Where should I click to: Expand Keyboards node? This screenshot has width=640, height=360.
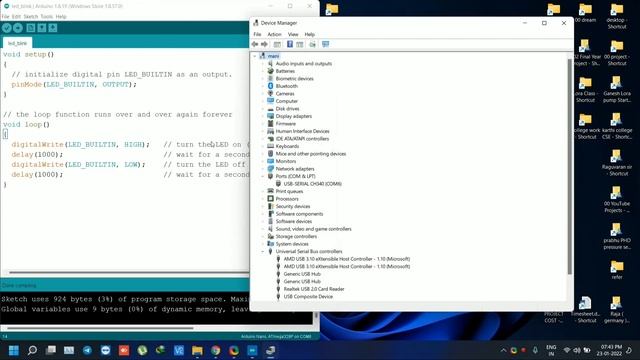pos(263,146)
